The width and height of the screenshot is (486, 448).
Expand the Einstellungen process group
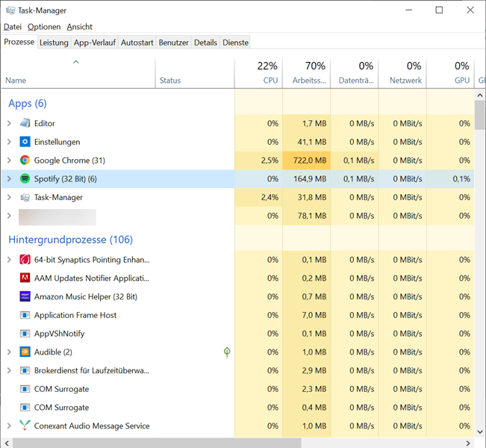pos(9,142)
